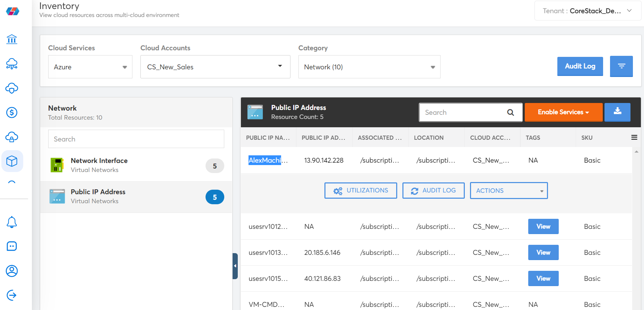
Task: Click View tags for usesrv1013 row
Action: point(543,252)
